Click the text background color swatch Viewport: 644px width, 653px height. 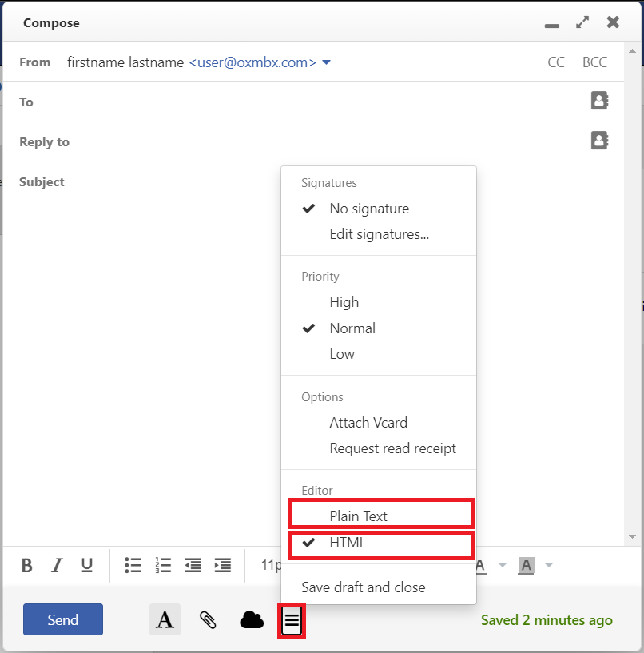tap(526, 566)
